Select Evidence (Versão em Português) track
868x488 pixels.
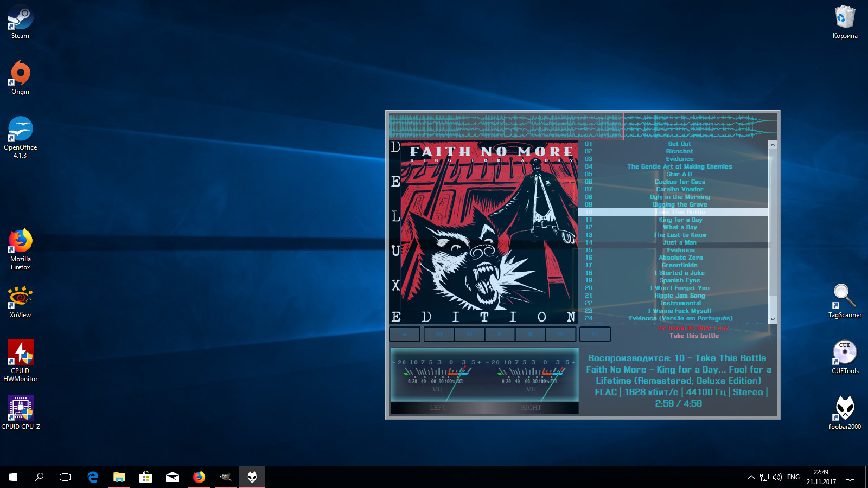(673, 318)
